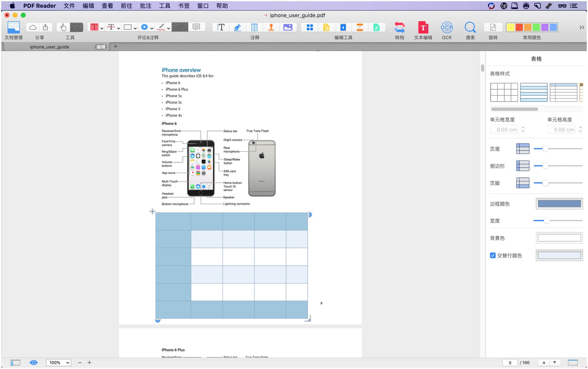Select the circle shape tool
The height and width of the screenshot is (369, 588).
tap(144, 27)
